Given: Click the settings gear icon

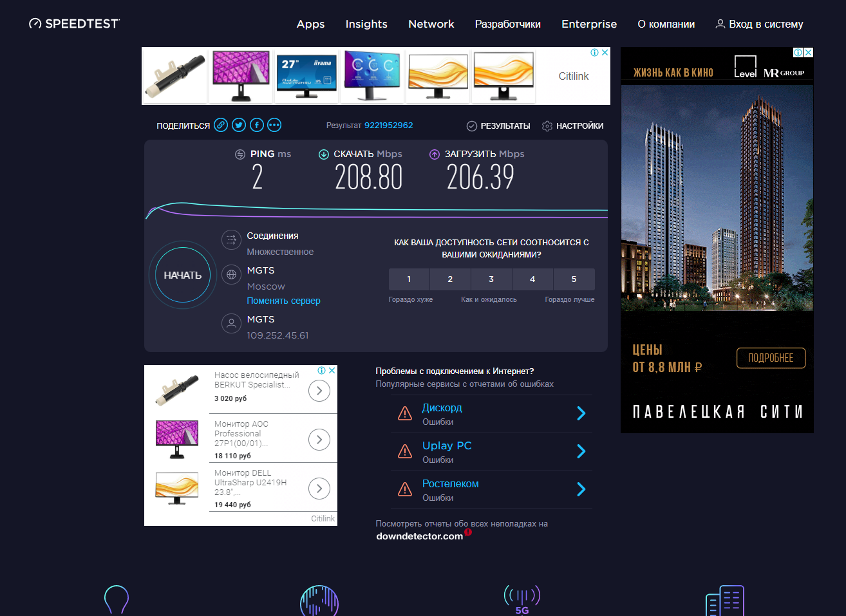Looking at the screenshot, I should point(547,126).
